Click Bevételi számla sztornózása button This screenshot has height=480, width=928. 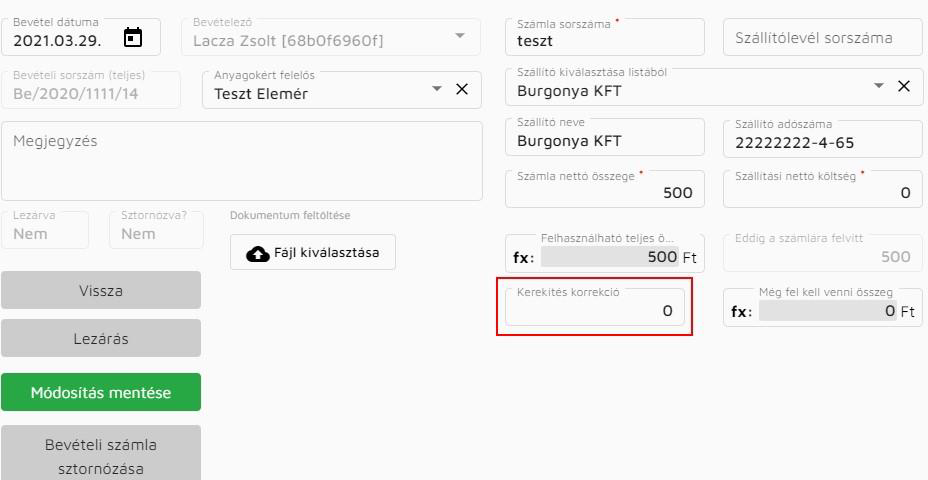(x=101, y=453)
